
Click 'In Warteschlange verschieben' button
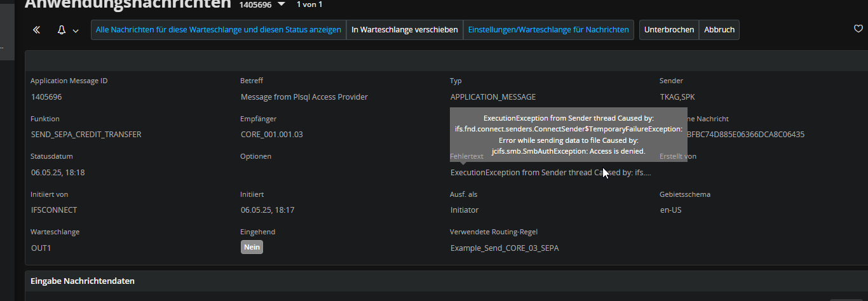pos(405,30)
